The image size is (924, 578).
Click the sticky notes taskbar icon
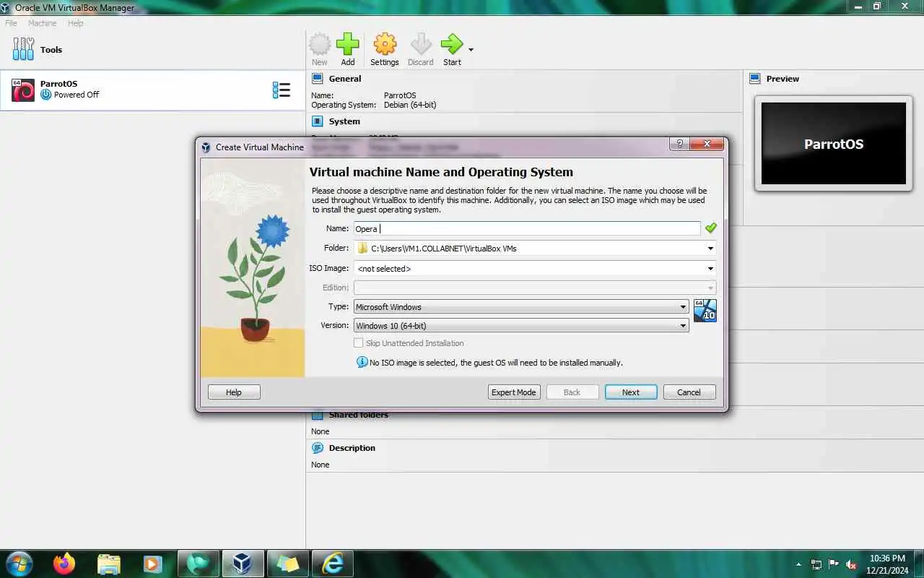tap(287, 564)
